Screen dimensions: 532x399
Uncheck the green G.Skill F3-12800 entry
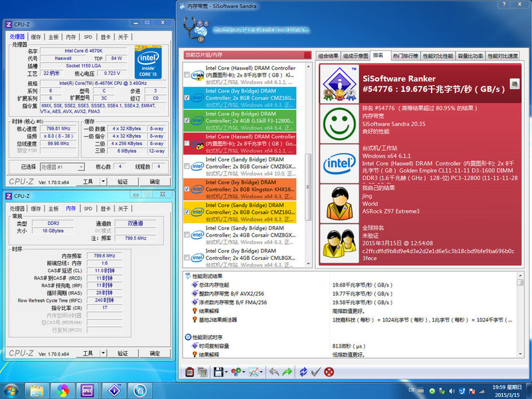[x=188, y=120]
